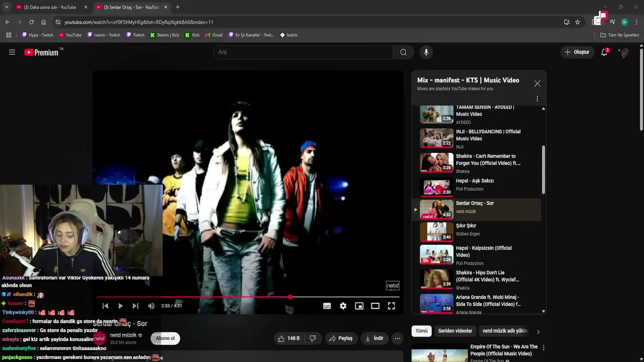The image size is (644, 362).
Task: Open the Nesrin | Kick bookmark
Action: point(165,35)
